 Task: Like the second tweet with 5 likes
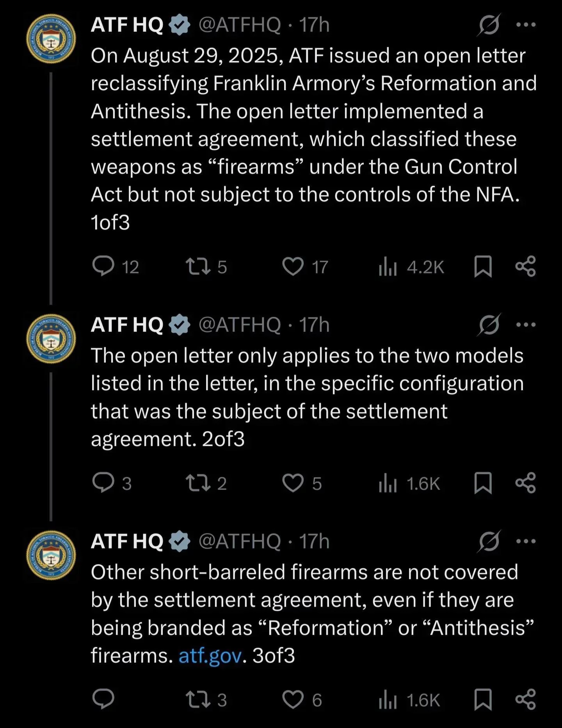pos(293,483)
